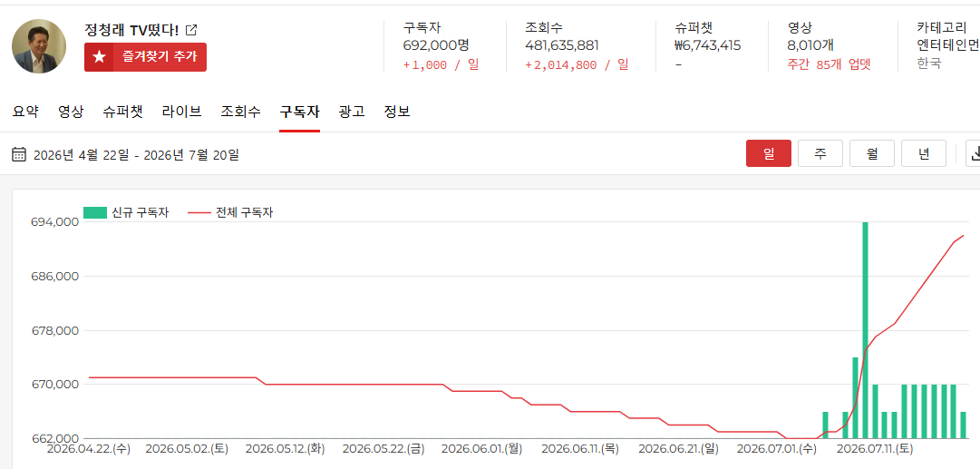The width and height of the screenshot is (980, 469).
Task: Open the 조회수 tab
Action: [240, 112]
